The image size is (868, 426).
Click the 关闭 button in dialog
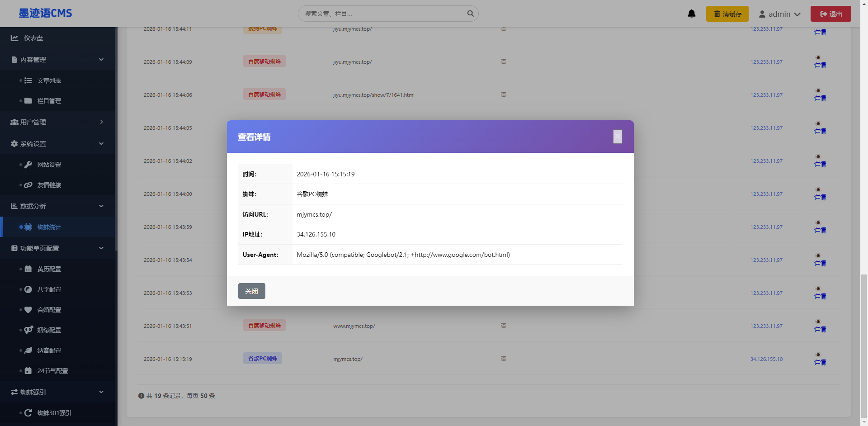click(251, 291)
